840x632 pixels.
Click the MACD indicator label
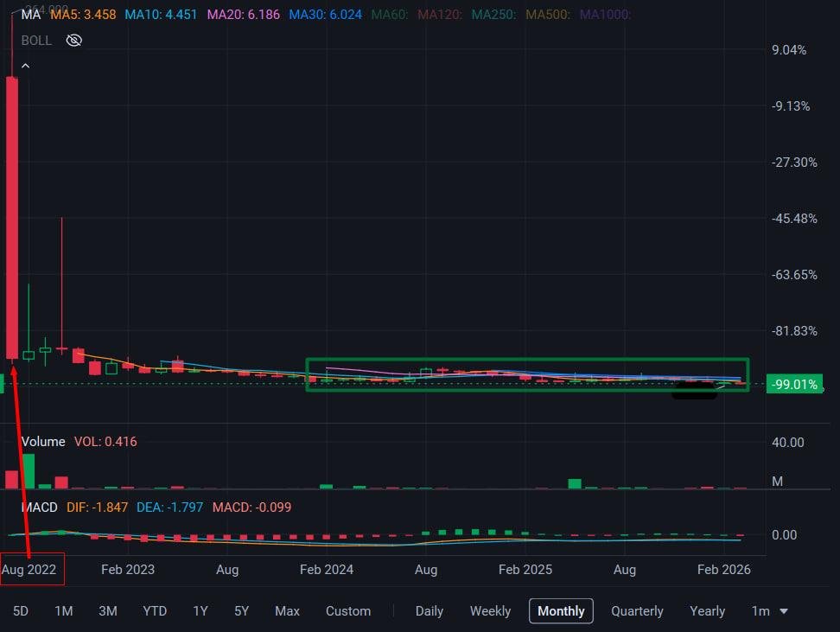click(x=38, y=508)
